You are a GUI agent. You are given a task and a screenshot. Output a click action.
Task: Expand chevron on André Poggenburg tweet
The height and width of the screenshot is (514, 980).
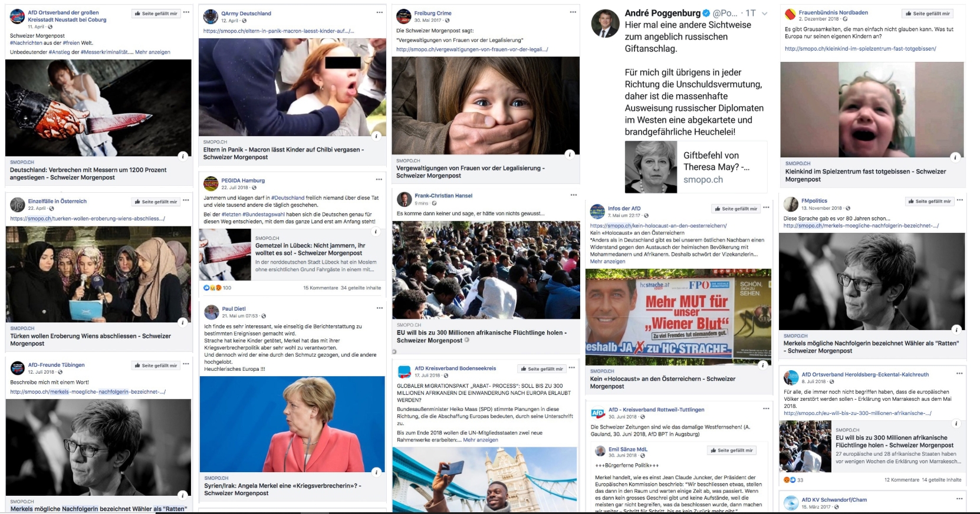click(x=764, y=14)
